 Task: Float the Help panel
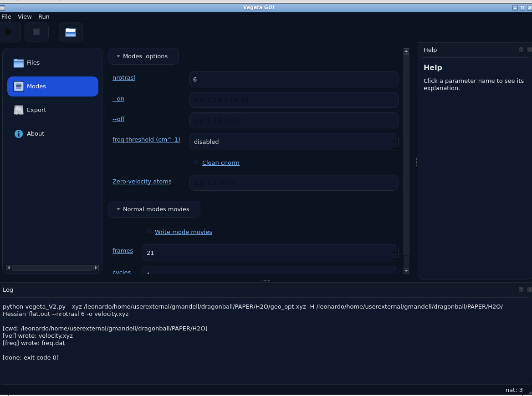pyautogui.click(x=521, y=50)
